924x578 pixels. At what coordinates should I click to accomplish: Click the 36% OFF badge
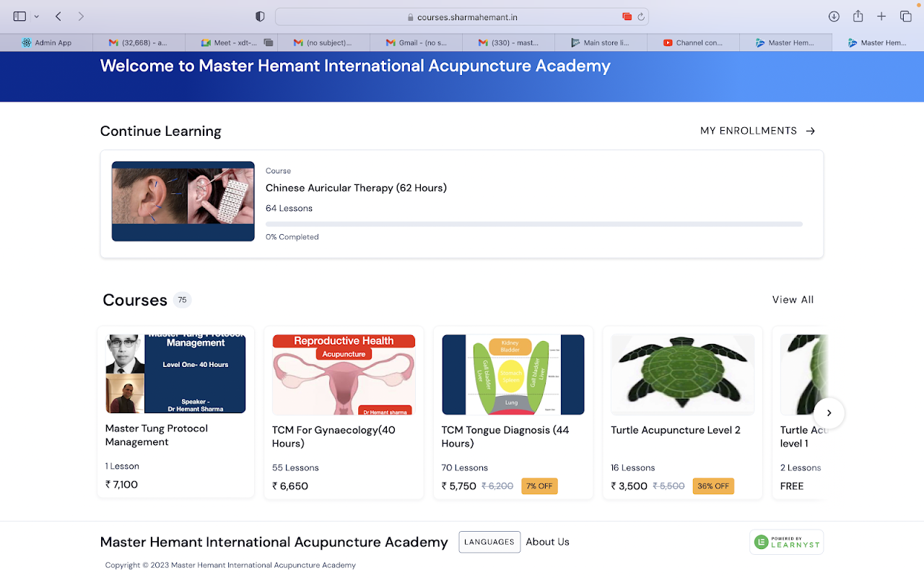tap(713, 486)
